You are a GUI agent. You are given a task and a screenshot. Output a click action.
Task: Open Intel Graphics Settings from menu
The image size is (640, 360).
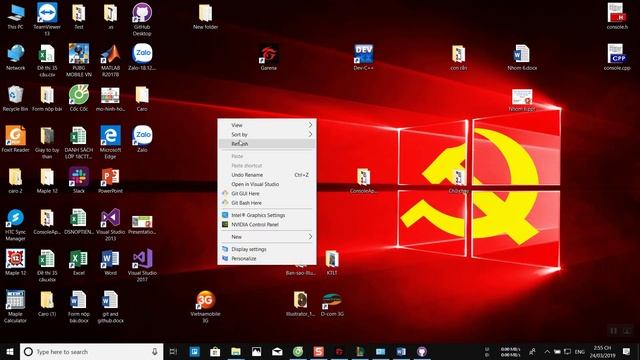click(267, 215)
